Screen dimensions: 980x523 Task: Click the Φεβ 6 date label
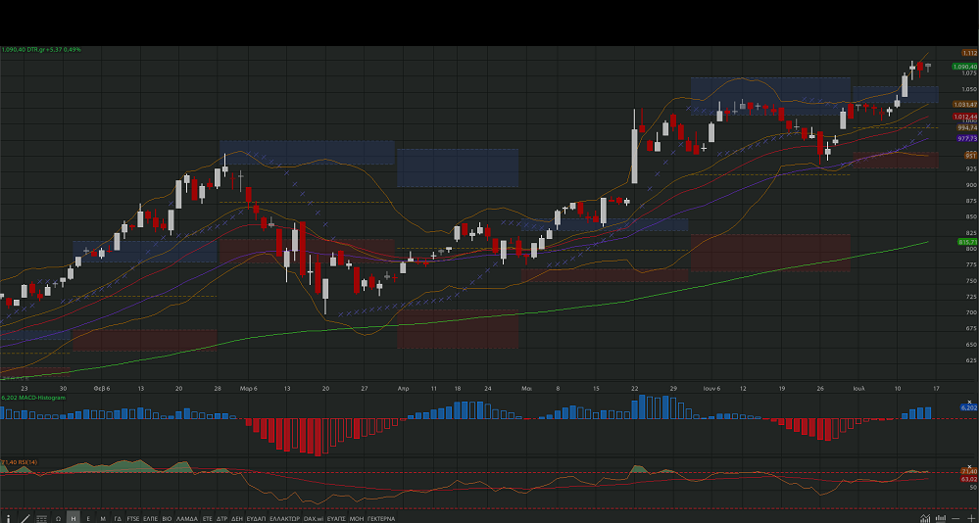pos(102,388)
